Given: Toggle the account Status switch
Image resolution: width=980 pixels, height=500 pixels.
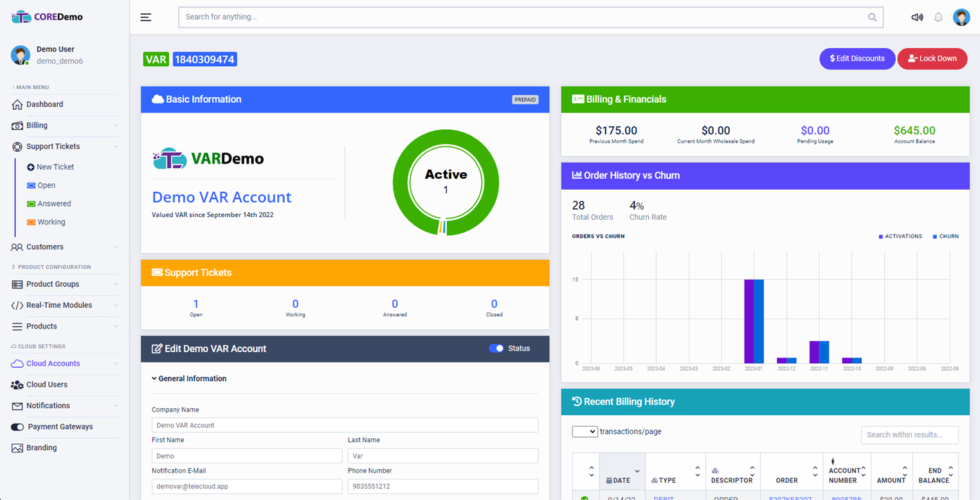Looking at the screenshot, I should [496, 348].
